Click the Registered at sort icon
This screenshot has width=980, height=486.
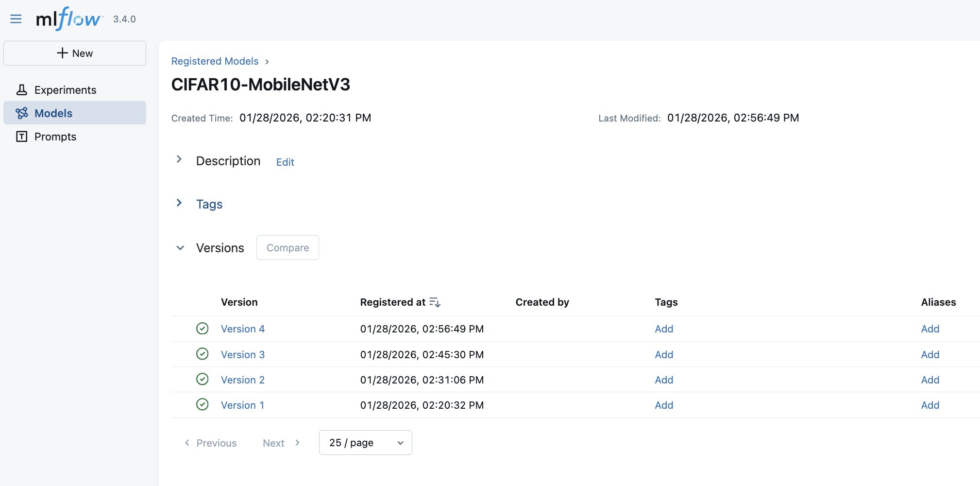click(435, 302)
